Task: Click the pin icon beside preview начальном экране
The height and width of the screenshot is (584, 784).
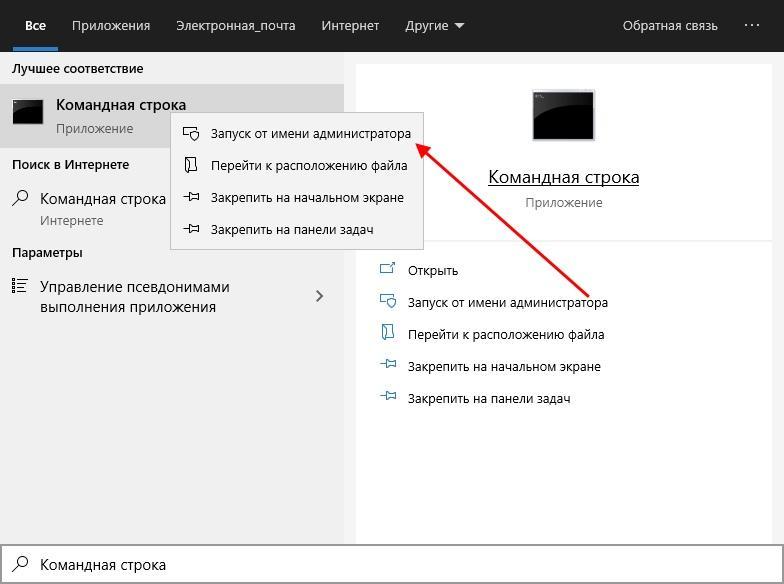Action: pyautogui.click(x=388, y=364)
